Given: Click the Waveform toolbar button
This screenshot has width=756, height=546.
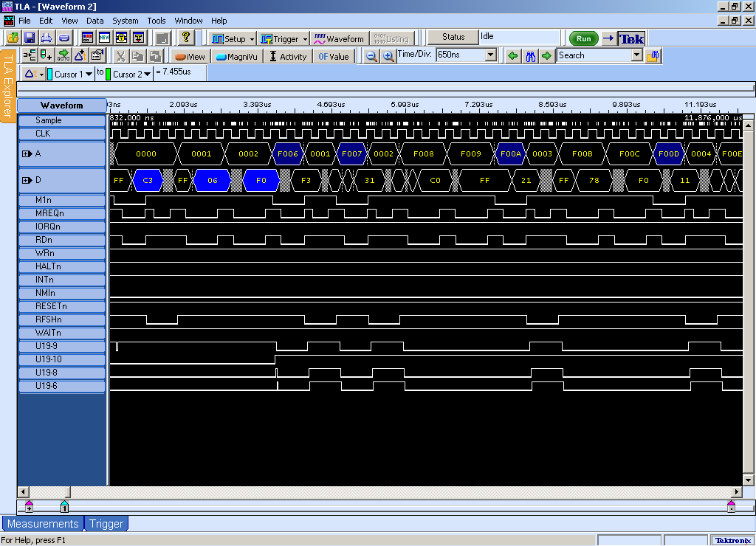Looking at the screenshot, I should (x=339, y=39).
